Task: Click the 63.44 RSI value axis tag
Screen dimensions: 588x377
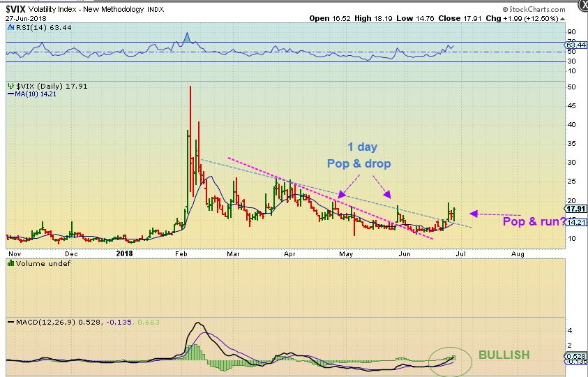Action: tap(575, 45)
